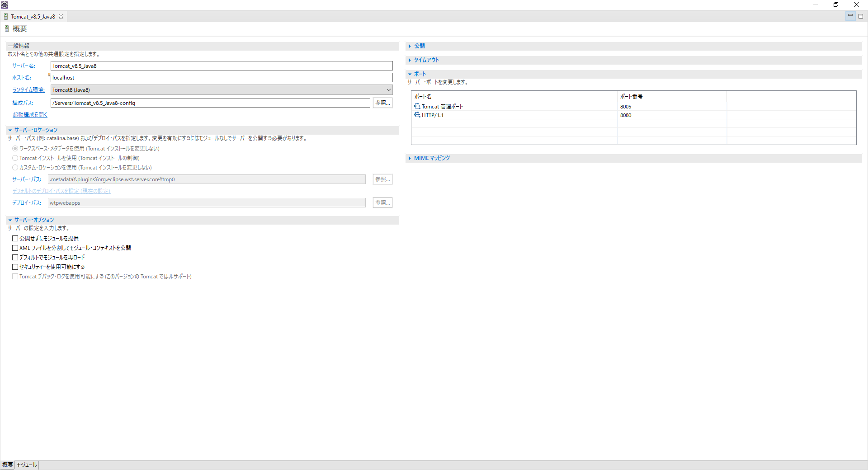Open the ランタイム環境 combo box
Image resolution: width=868 pixels, height=470 pixels.
[x=222, y=90]
